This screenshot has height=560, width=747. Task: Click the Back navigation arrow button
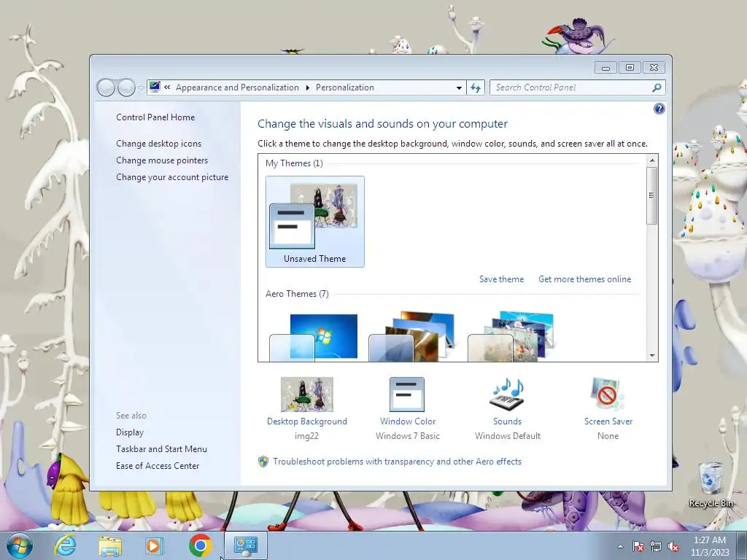[106, 87]
